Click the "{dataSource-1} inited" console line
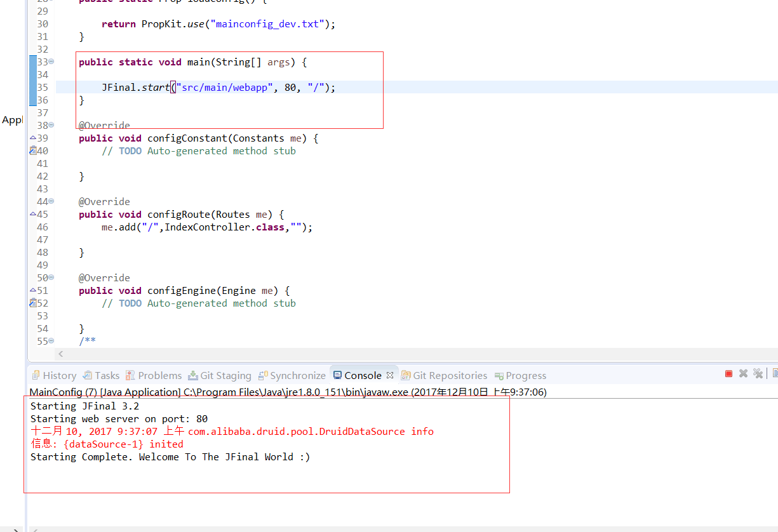 (107, 444)
